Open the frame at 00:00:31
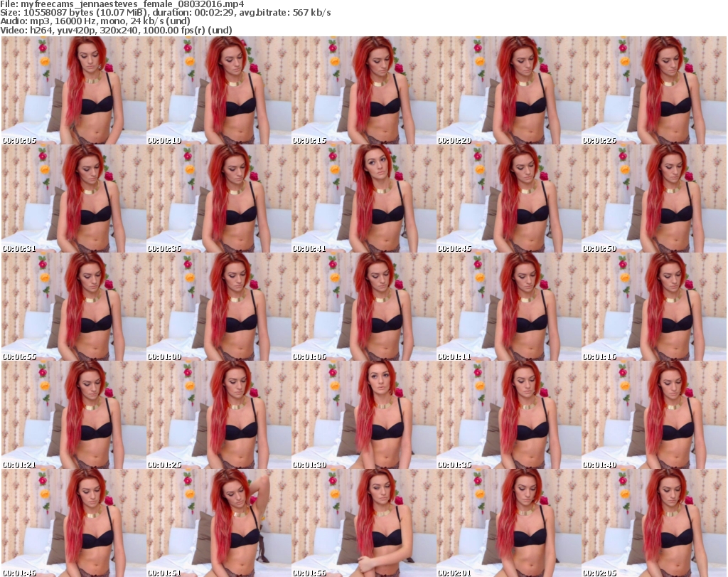 (x=73, y=198)
